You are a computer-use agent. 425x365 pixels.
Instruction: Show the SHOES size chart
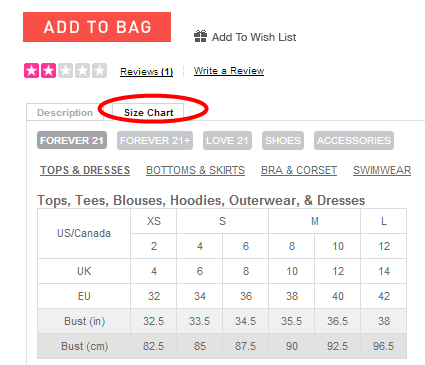pyautogui.click(x=283, y=140)
